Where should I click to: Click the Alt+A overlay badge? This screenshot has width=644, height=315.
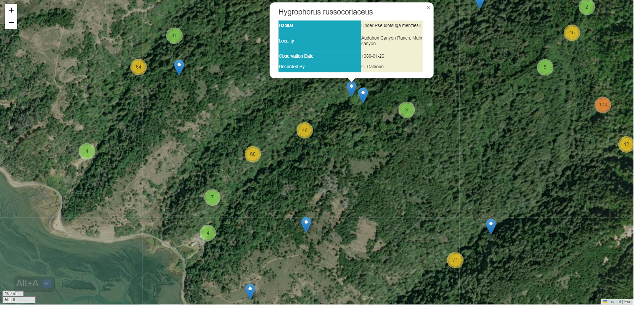tap(34, 283)
